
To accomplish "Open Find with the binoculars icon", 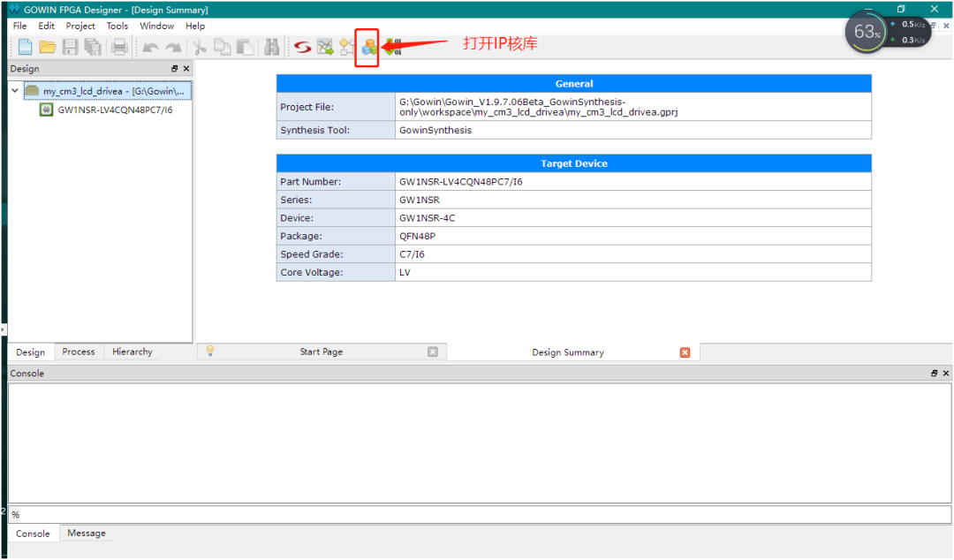I will click(271, 47).
